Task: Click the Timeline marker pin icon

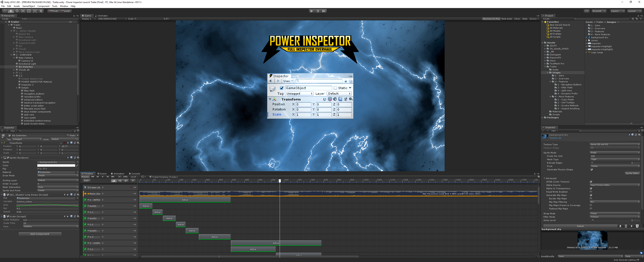Action: (133, 181)
